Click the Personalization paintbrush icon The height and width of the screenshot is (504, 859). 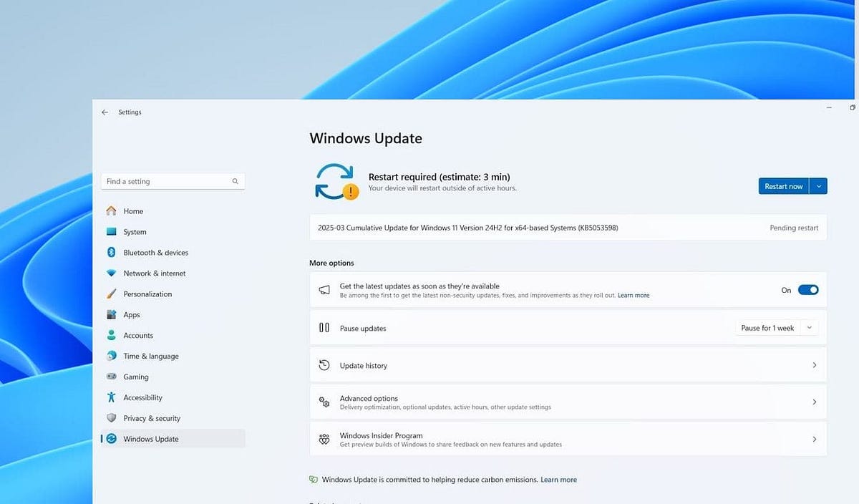tap(111, 294)
